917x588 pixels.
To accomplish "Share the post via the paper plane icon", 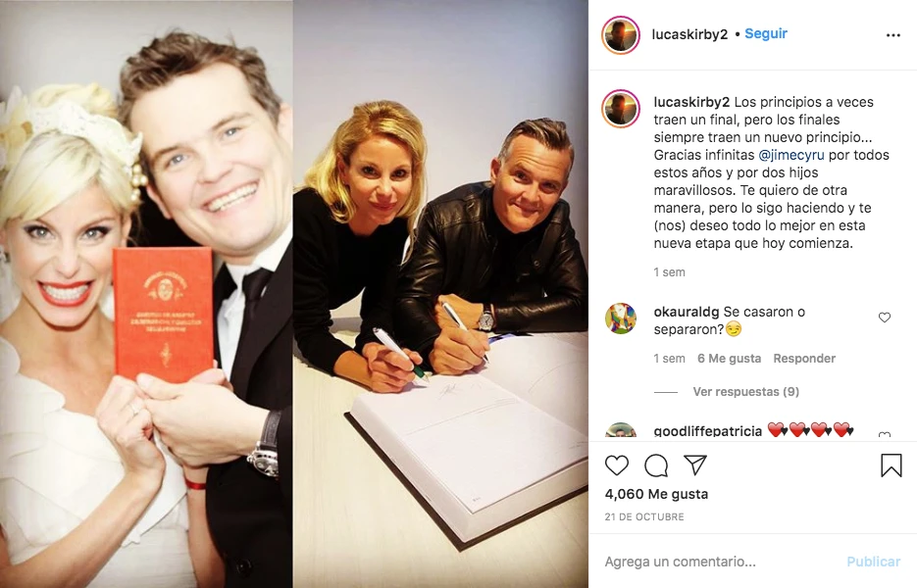I will tap(695, 465).
